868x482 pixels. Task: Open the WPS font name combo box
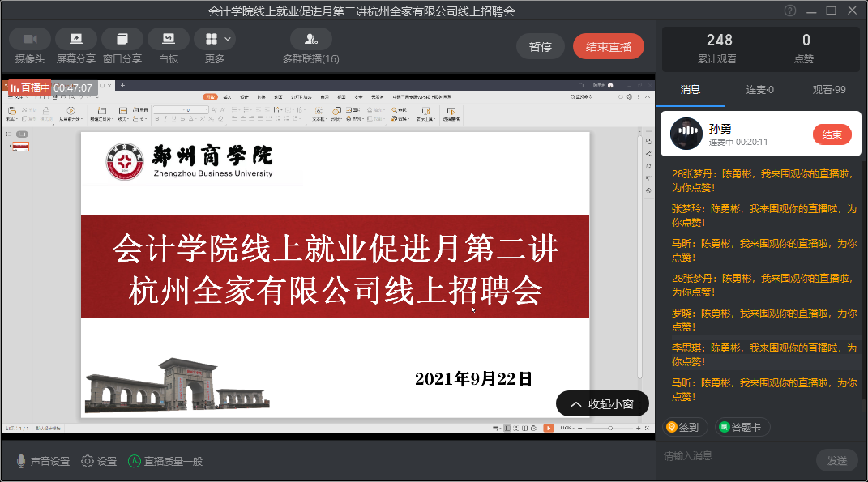click(x=169, y=109)
